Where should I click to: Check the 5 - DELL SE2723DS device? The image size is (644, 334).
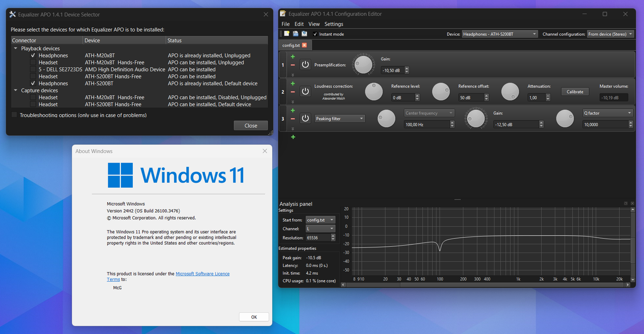33,69
